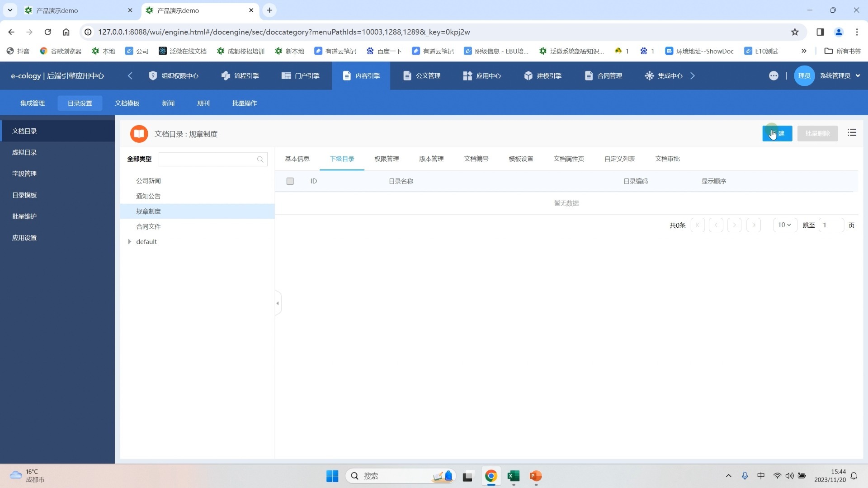Open the 合同管理 module
868x488 pixels.
(603, 76)
